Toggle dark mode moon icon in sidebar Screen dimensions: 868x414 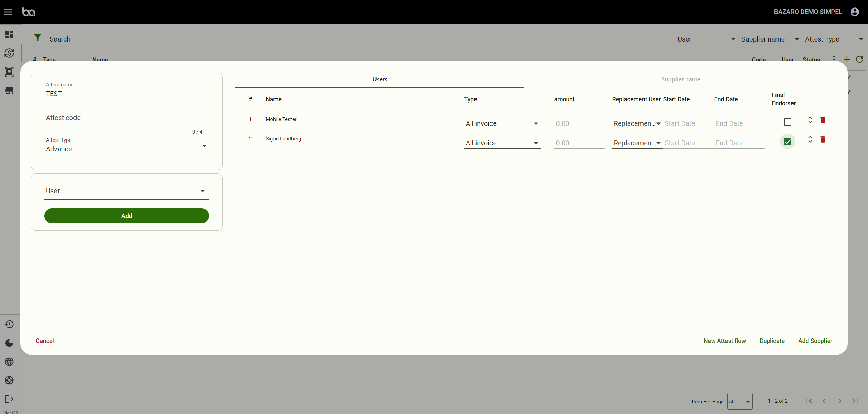click(x=9, y=343)
